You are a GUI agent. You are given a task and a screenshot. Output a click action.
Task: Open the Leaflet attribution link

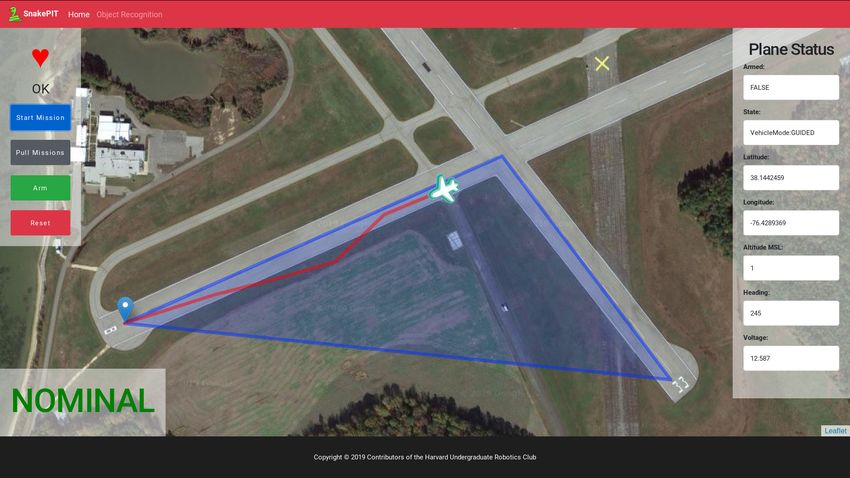click(835, 430)
